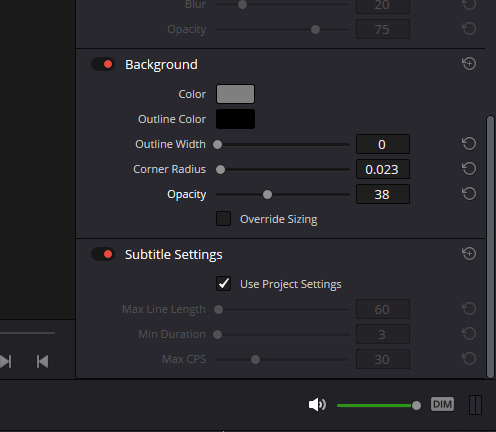Enable the Override Sizing checkbox

[x=223, y=219]
